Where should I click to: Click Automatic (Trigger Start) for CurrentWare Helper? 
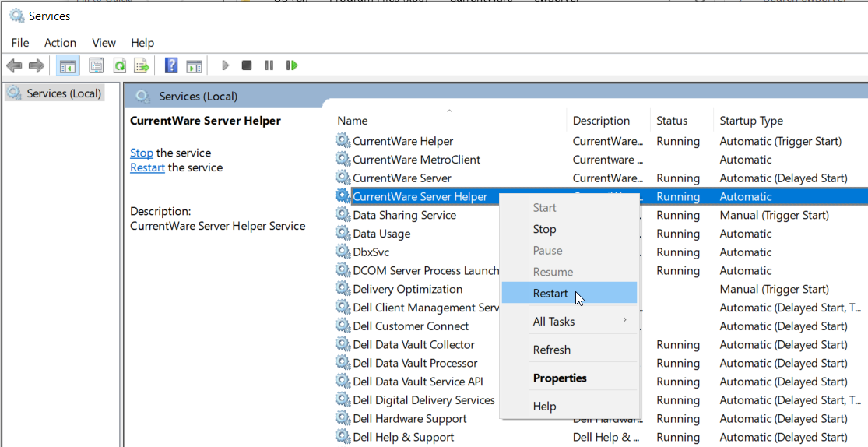coord(781,141)
